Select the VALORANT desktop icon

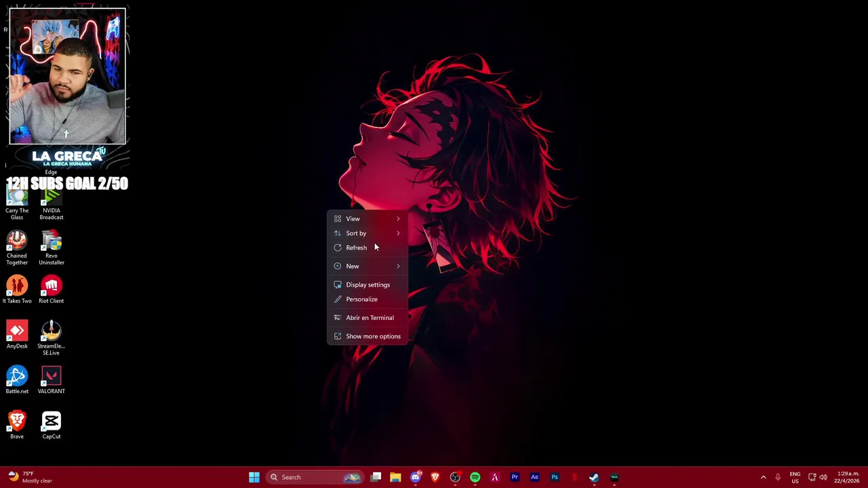point(52,380)
